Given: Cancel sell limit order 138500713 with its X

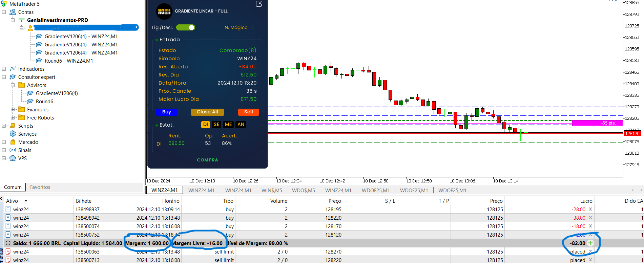Looking at the screenshot, I should pyautogui.click(x=590, y=260).
